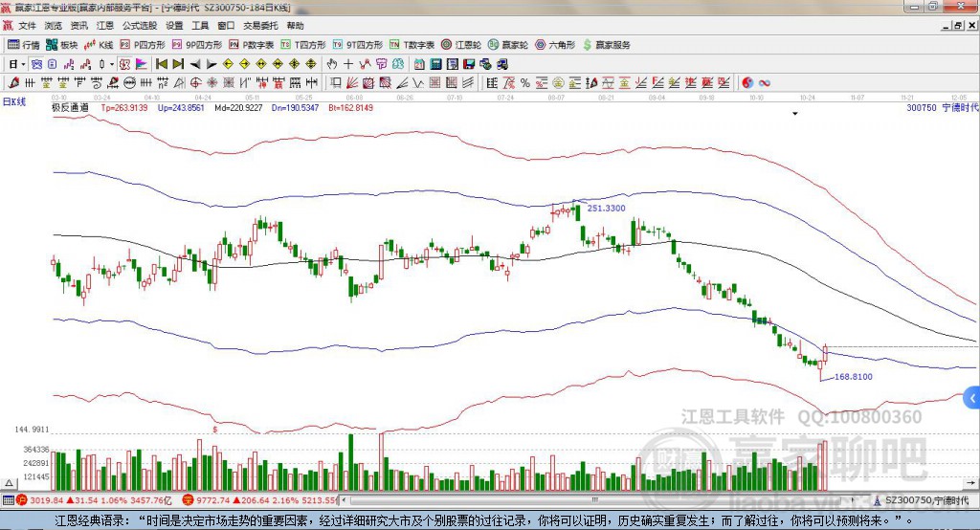Open the calculator icon

435,64
